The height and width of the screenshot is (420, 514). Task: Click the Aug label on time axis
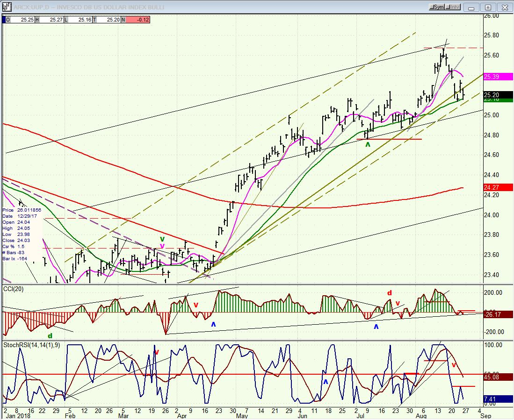pos(421,416)
